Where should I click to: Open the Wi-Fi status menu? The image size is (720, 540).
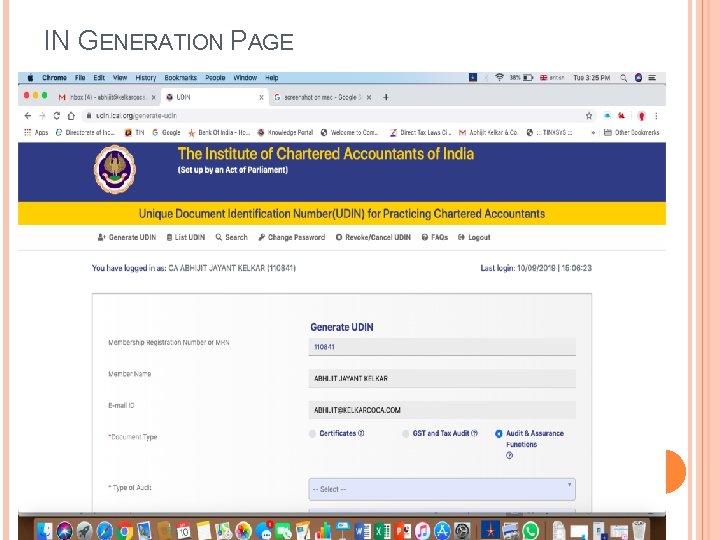pyautogui.click(x=499, y=78)
